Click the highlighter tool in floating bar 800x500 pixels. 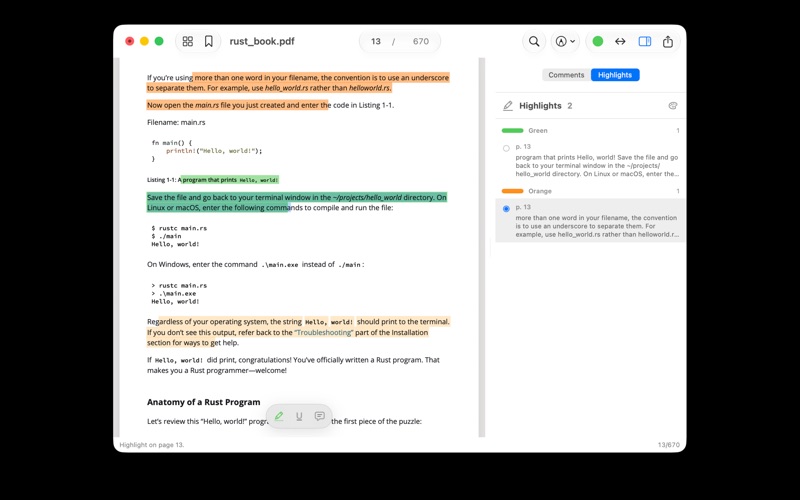[279, 416]
